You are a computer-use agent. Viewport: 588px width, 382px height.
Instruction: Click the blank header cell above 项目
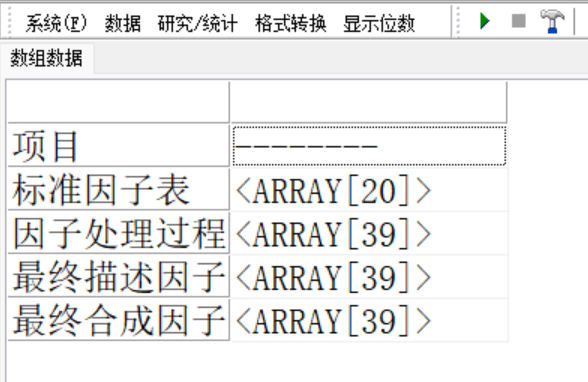tap(118, 102)
